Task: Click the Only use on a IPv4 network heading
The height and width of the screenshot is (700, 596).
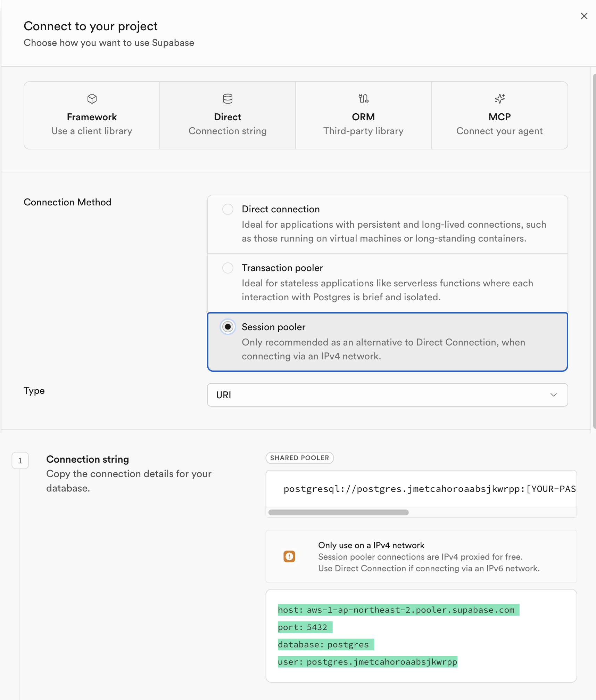Action: pyautogui.click(x=371, y=545)
